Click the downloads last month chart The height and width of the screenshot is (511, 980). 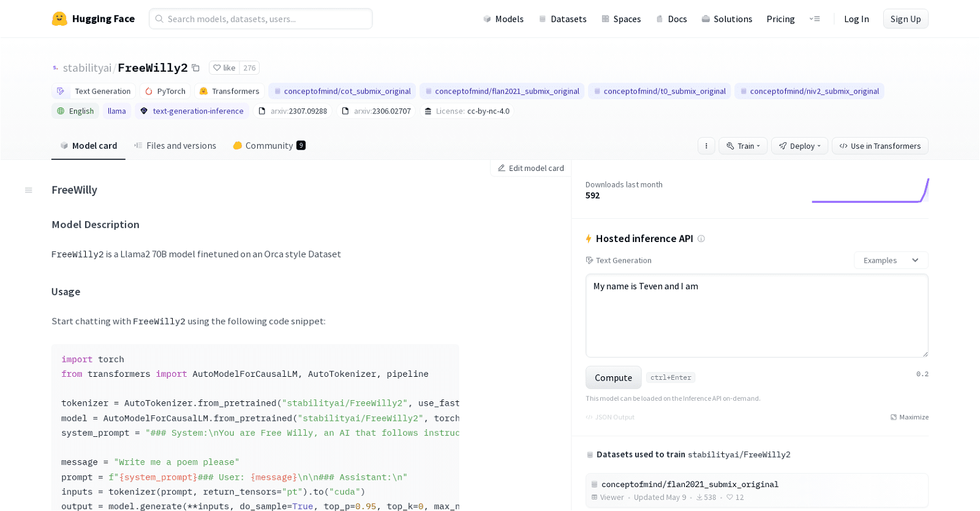tap(870, 191)
